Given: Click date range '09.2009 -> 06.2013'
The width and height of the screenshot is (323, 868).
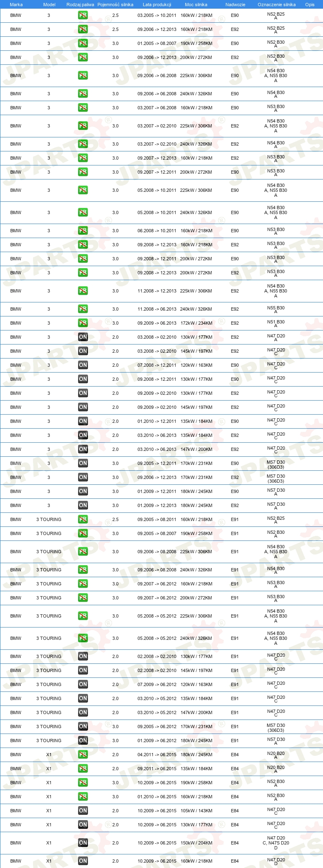Looking at the screenshot, I should [x=157, y=323].
